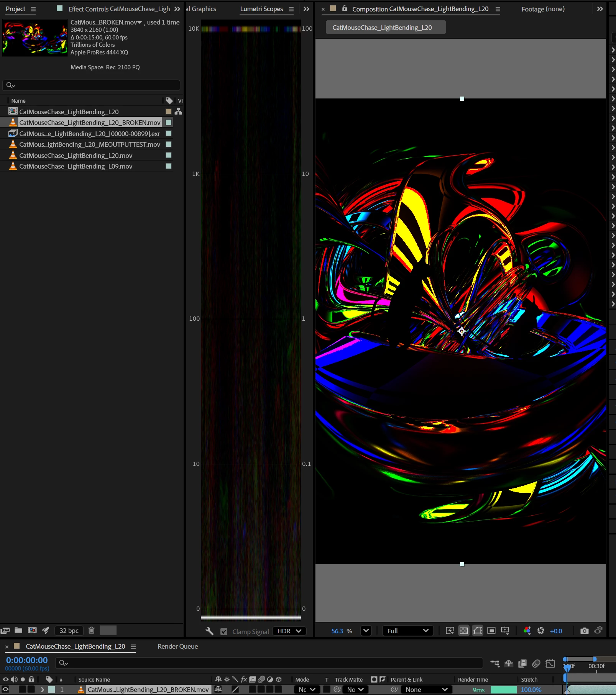Click the 32 bpc color depth button
This screenshot has width=616, height=695.
tap(69, 630)
